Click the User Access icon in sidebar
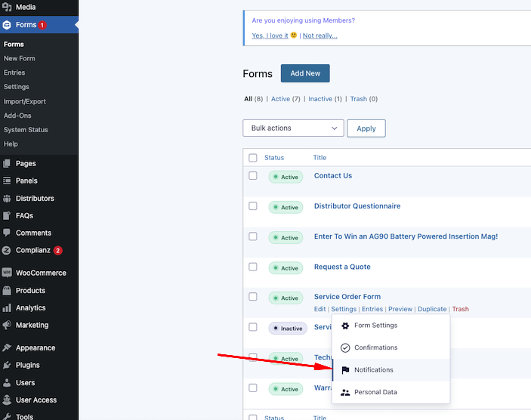The width and height of the screenshot is (531, 420). (x=7, y=400)
